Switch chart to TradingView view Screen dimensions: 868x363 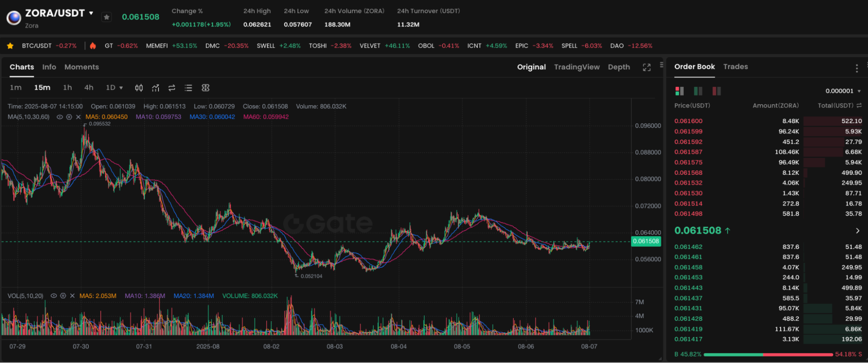click(x=577, y=67)
